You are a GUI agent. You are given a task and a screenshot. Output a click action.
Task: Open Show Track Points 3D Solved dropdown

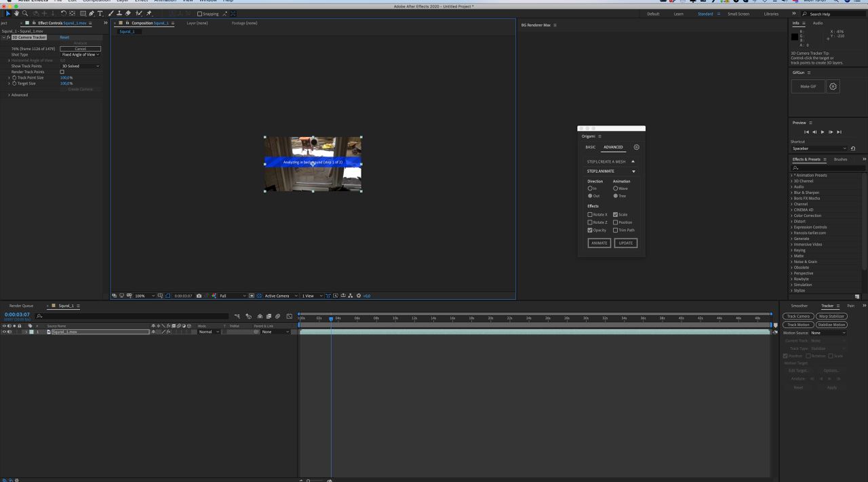[x=80, y=66]
